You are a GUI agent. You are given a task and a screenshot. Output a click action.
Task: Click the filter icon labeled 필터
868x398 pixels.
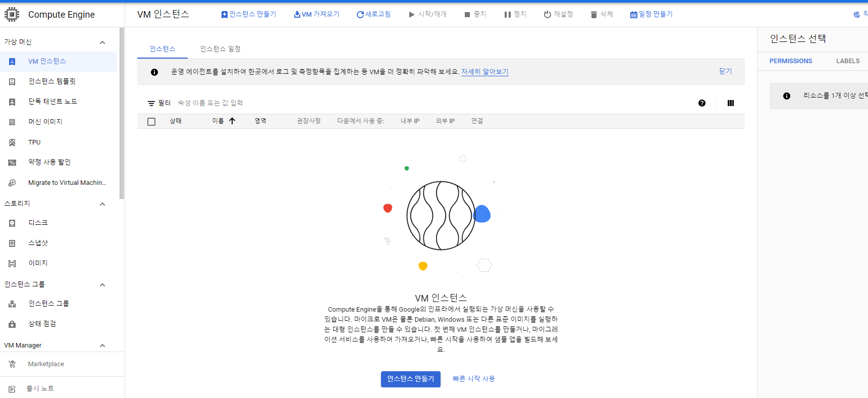151,103
